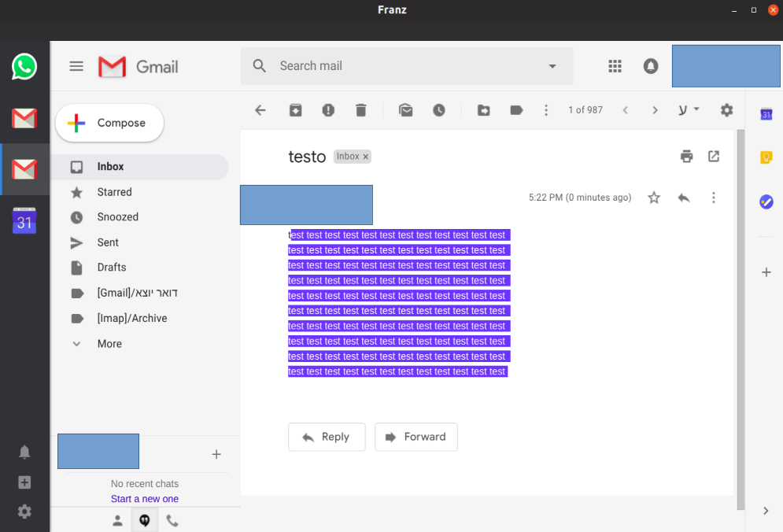
Task: Star this message
Action: pyautogui.click(x=654, y=198)
